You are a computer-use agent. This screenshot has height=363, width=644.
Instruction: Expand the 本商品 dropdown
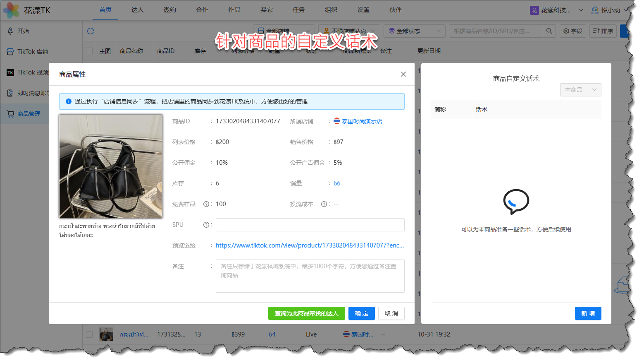point(580,90)
